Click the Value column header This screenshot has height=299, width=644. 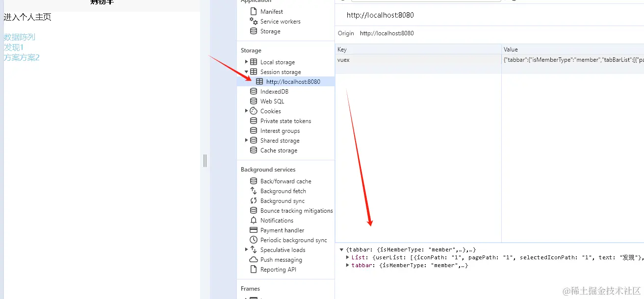coord(573,50)
